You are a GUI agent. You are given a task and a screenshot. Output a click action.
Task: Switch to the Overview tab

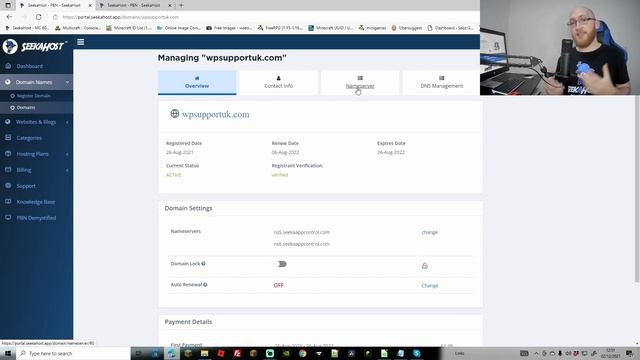197,82
